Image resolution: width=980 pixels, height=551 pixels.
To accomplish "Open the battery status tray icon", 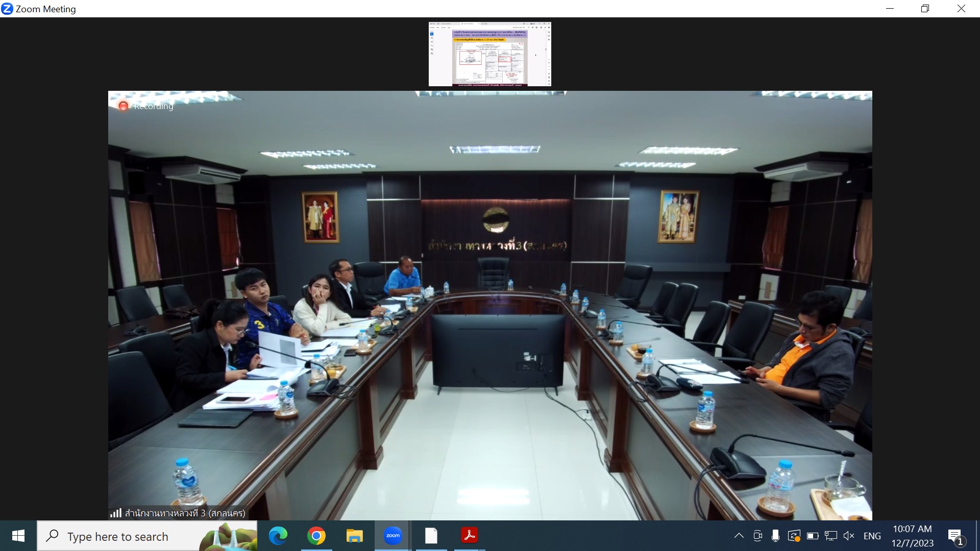I will point(813,536).
